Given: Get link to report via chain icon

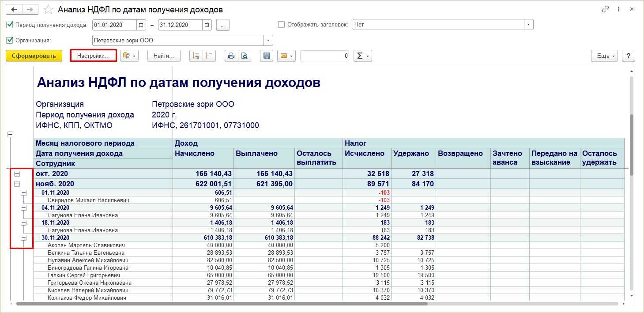Looking at the screenshot, I should (x=605, y=9).
